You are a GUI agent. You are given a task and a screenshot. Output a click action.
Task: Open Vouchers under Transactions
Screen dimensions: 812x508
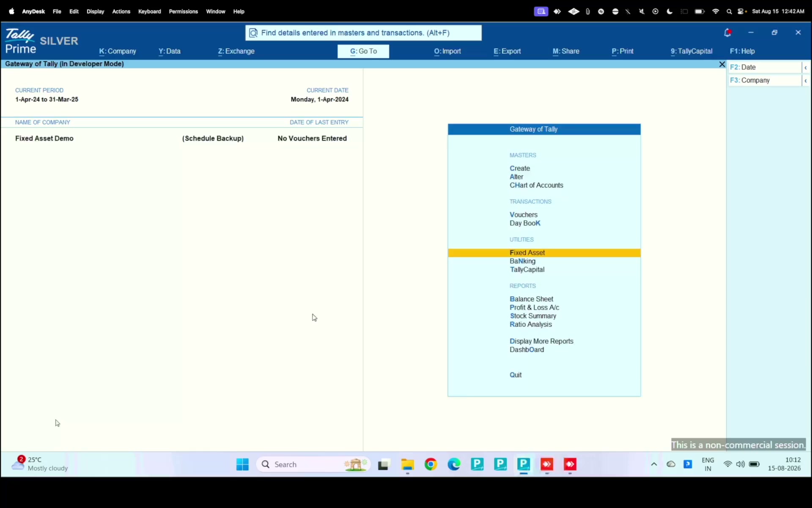[x=524, y=215]
